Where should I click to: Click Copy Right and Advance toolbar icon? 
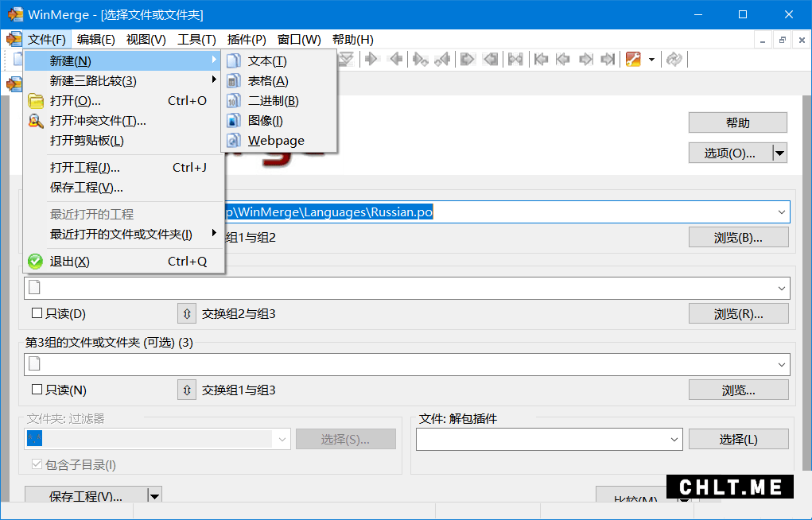[420, 60]
